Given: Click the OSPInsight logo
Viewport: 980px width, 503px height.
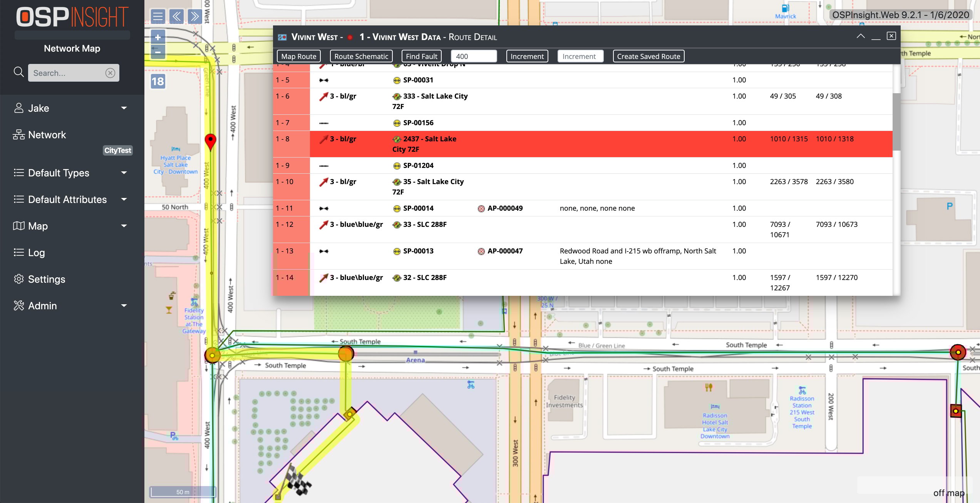Looking at the screenshot, I should 72,17.
